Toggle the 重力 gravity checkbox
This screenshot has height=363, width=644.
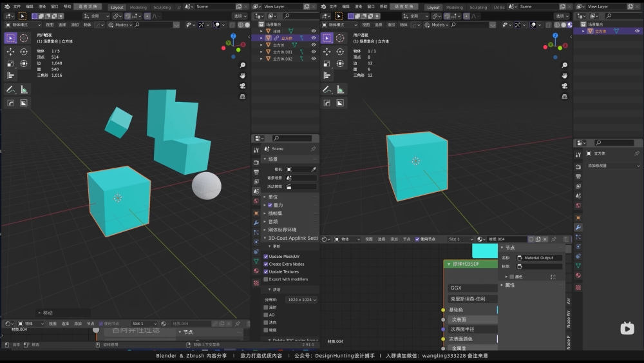pyautogui.click(x=270, y=205)
